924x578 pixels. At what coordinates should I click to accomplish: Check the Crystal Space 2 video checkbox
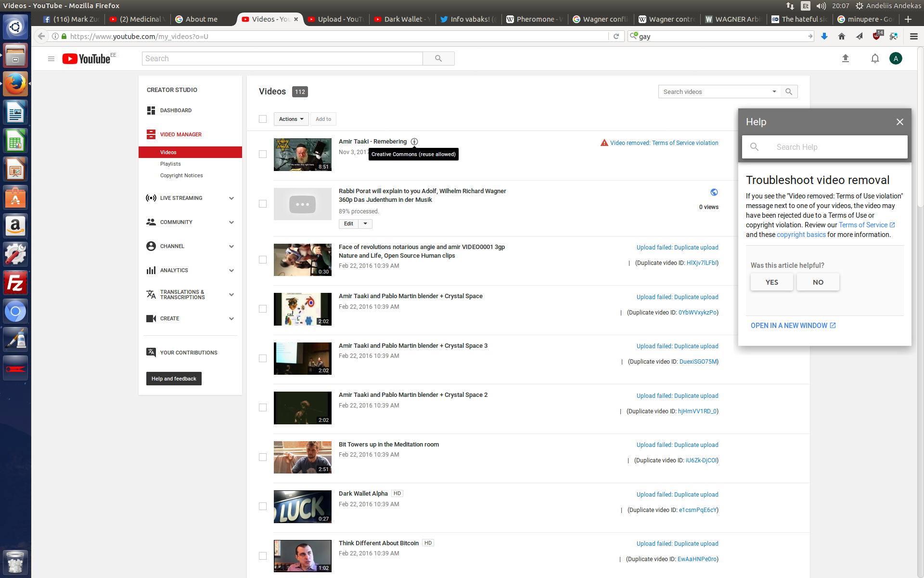(263, 407)
